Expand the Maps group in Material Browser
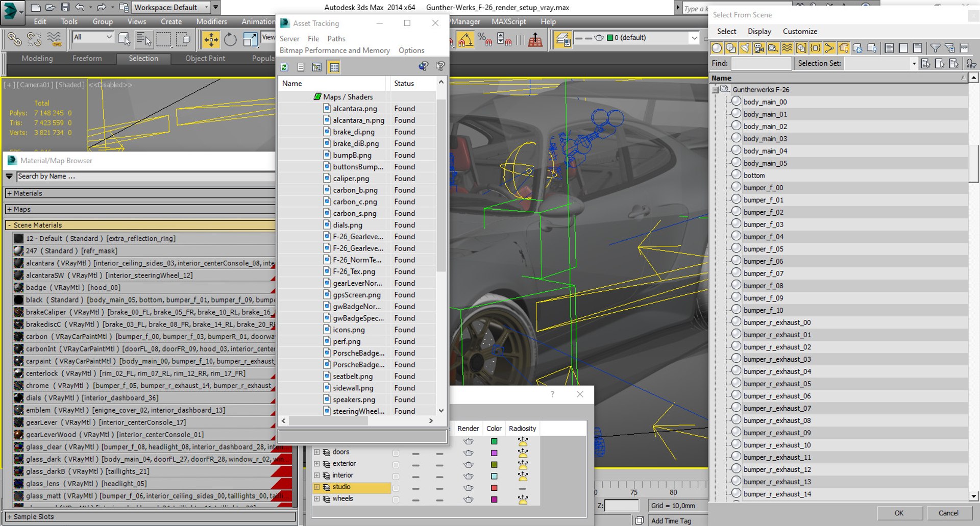 (10, 209)
